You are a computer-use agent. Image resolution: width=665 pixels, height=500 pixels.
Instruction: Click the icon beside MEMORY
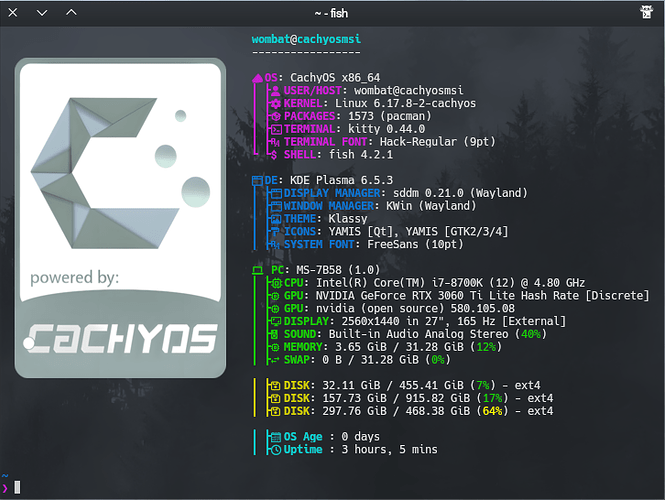[275, 347]
